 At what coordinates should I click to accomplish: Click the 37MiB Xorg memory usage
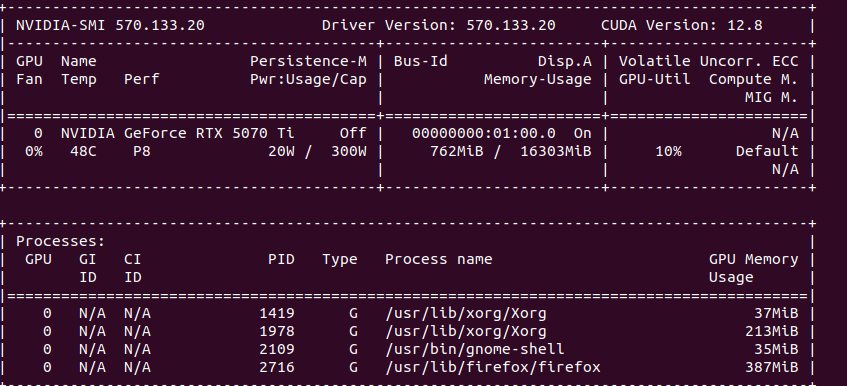pyautogui.click(x=776, y=314)
